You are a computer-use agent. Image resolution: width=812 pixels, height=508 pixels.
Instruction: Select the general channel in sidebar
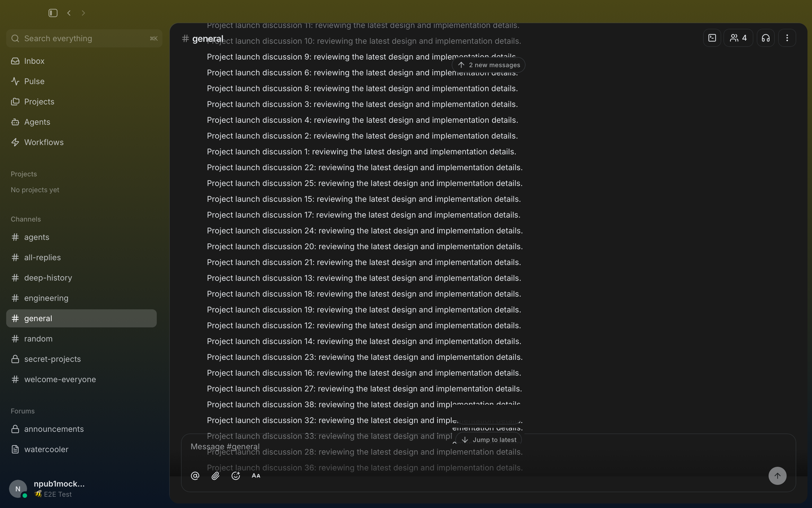(81, 318)
